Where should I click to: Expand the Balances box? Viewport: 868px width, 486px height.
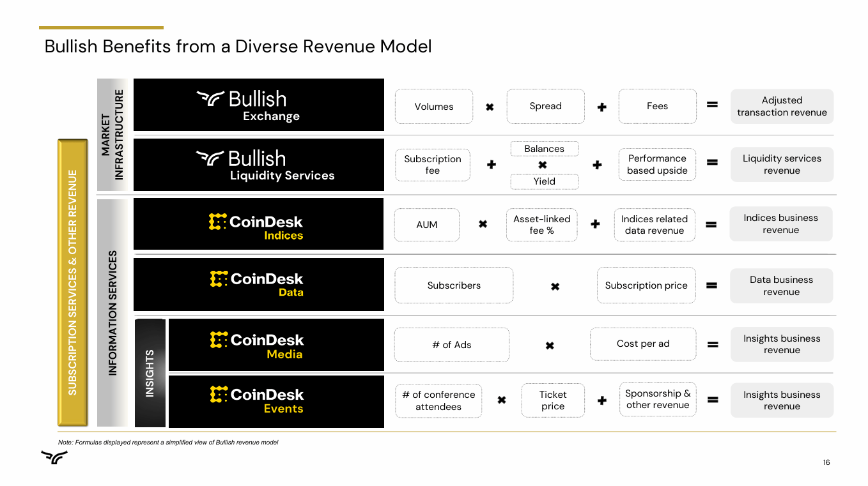[x=544, y=148]
